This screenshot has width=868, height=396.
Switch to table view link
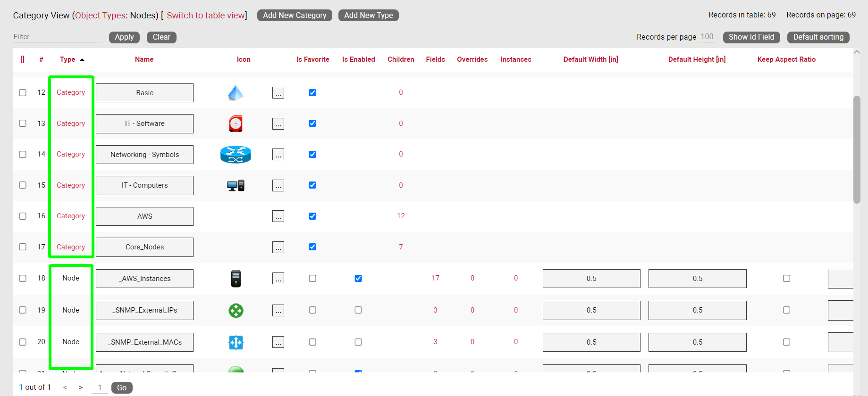point(206,16)
